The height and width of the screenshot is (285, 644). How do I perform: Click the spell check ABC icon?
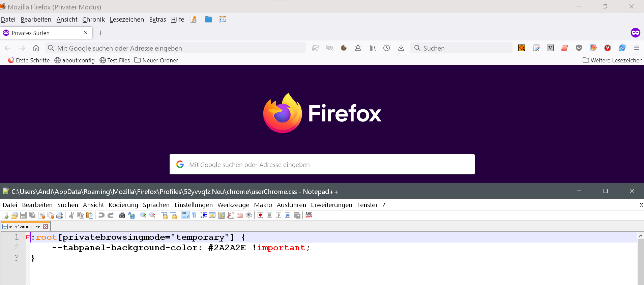309,215
